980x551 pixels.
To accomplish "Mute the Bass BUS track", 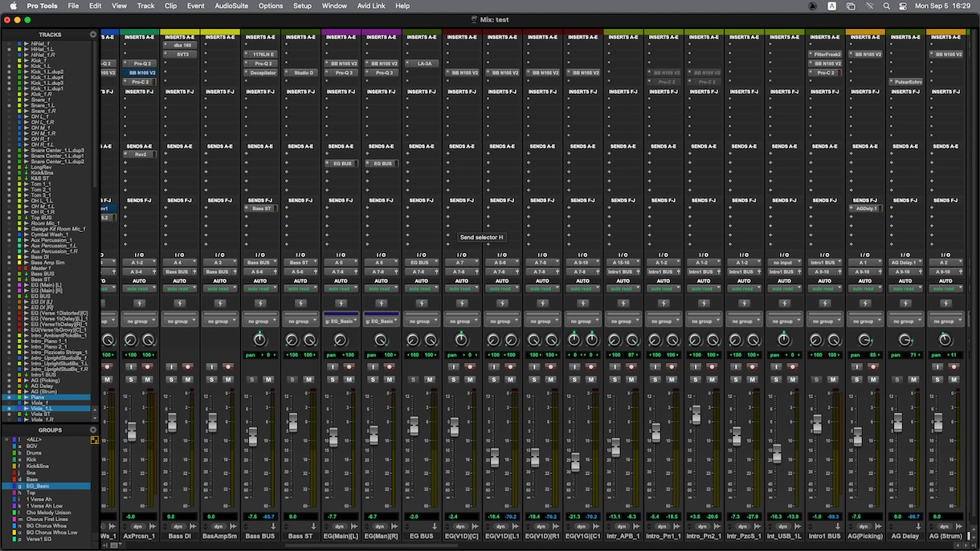I will (268, 379).
